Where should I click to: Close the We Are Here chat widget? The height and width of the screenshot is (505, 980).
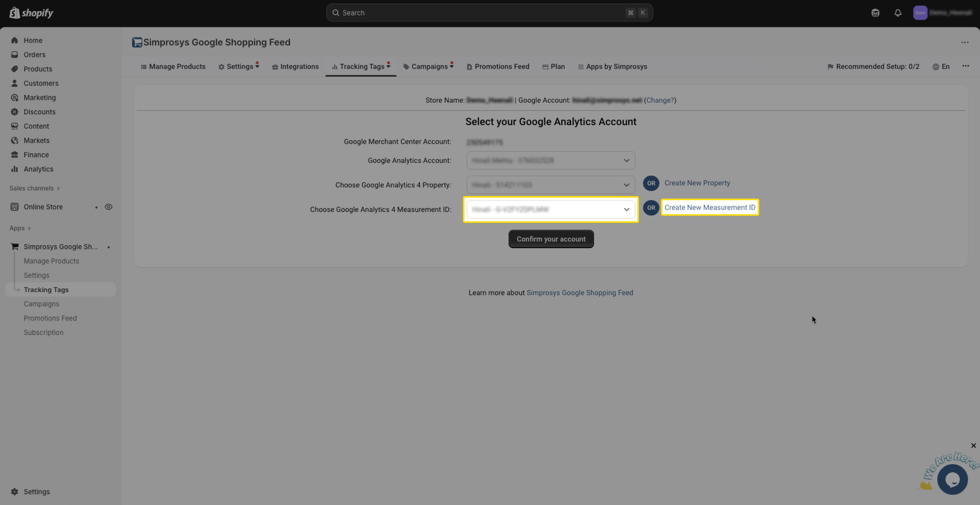pyautogui.click(x=973, y=446)
